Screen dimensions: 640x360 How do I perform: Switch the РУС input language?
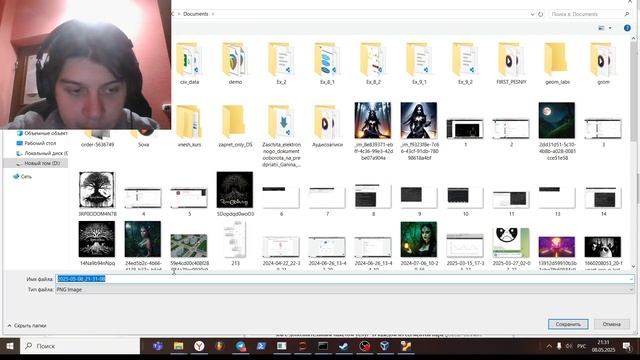coord(581,346)
